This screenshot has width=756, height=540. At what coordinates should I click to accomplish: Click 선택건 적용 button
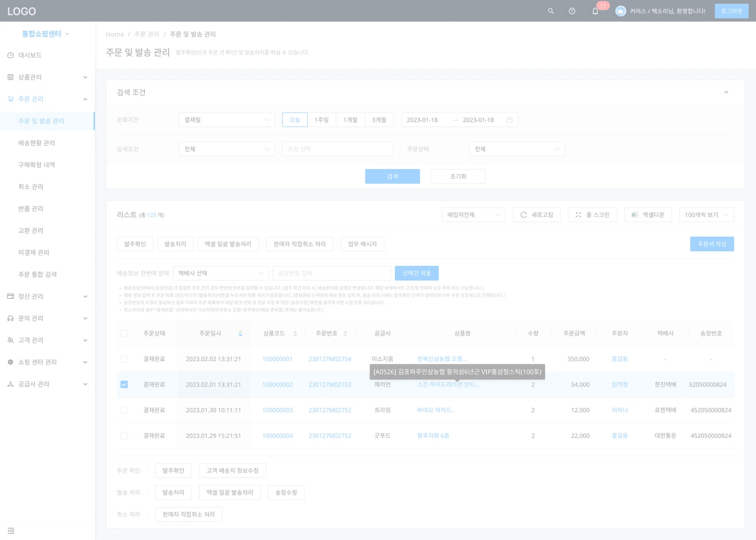point(417,273)
